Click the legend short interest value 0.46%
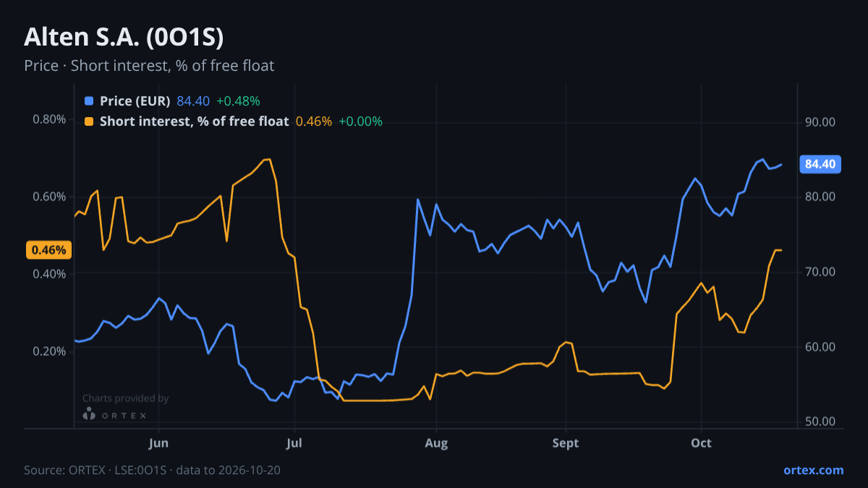868x488 pixels. point(314,121)
